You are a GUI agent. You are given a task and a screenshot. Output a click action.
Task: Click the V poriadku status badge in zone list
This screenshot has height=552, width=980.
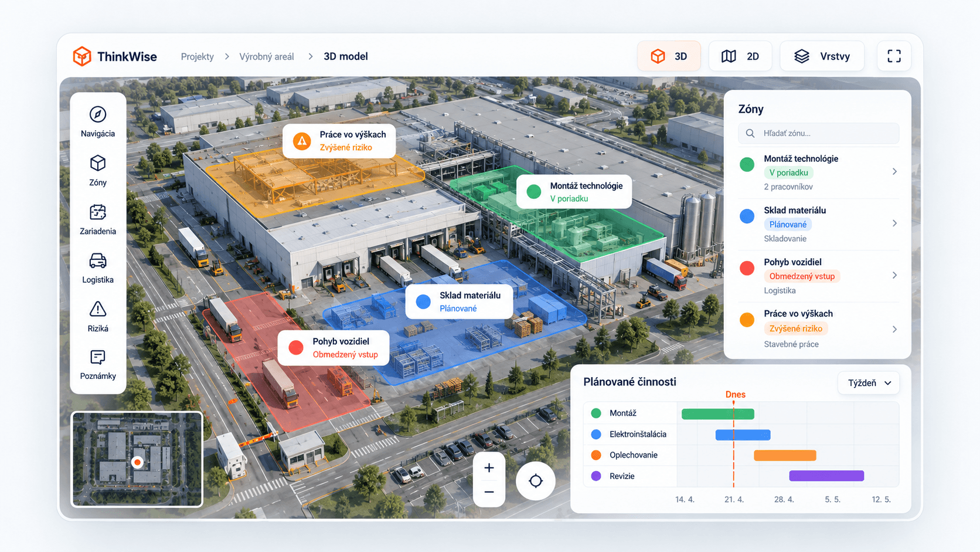click(788, 172)
